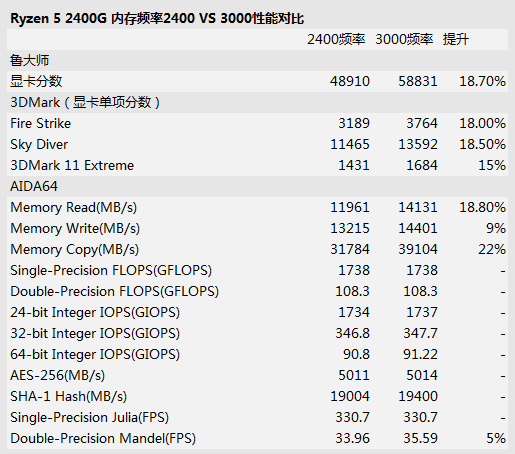Select the 2400频率 column header
Viewport: 515px width, 454px height.
pos(336,39)
